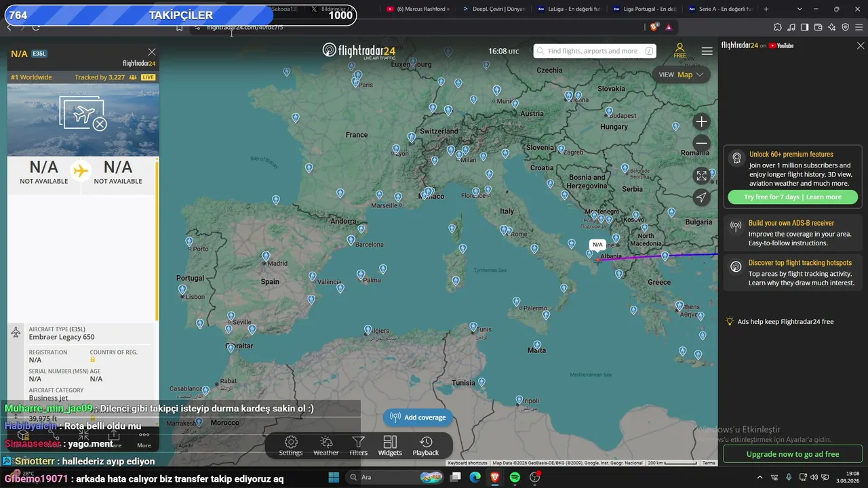868x488 pixels.
Task: Open the Weather layer options
Action: coord(326,446)
